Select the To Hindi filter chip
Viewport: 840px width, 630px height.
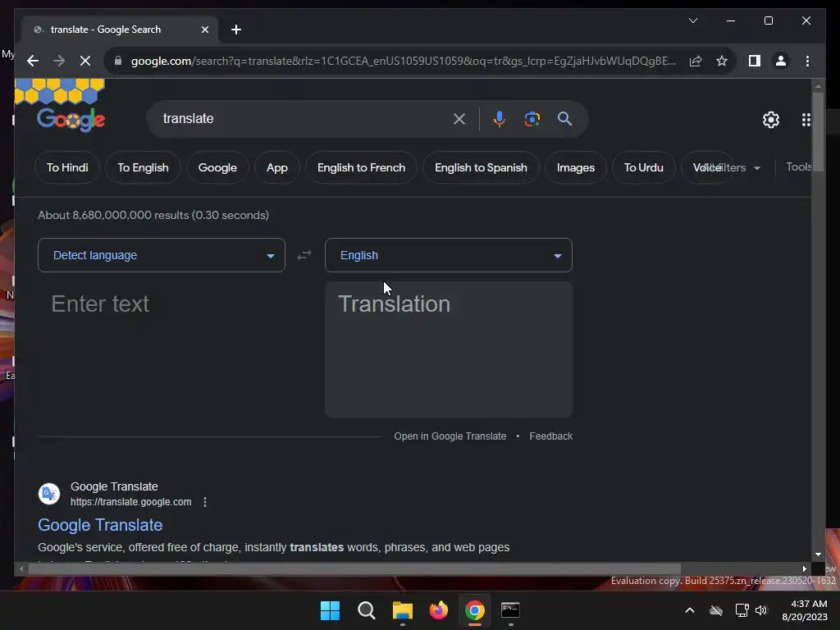point(67,167)
